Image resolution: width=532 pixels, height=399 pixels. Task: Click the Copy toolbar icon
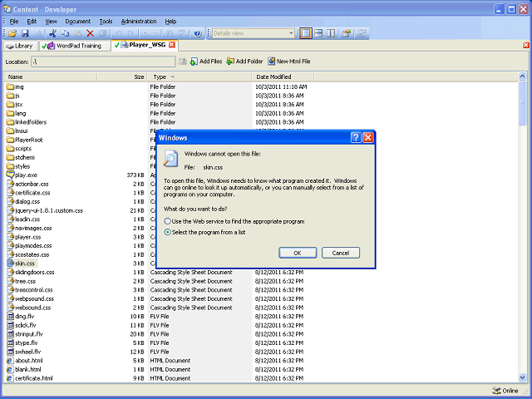click(65, 33)
